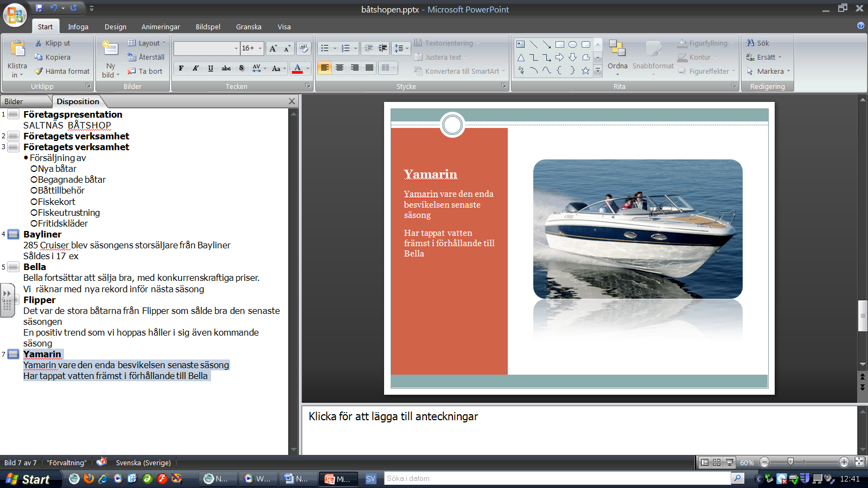Click the Kopiera copy icon
This screenshot has width=868, height=488.
point(38,57)
